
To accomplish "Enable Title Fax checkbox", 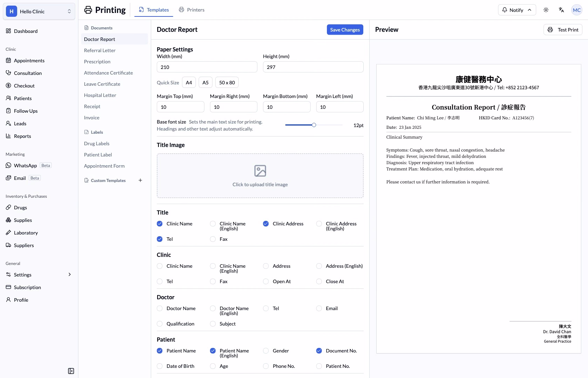I will [x=213, y=239].
